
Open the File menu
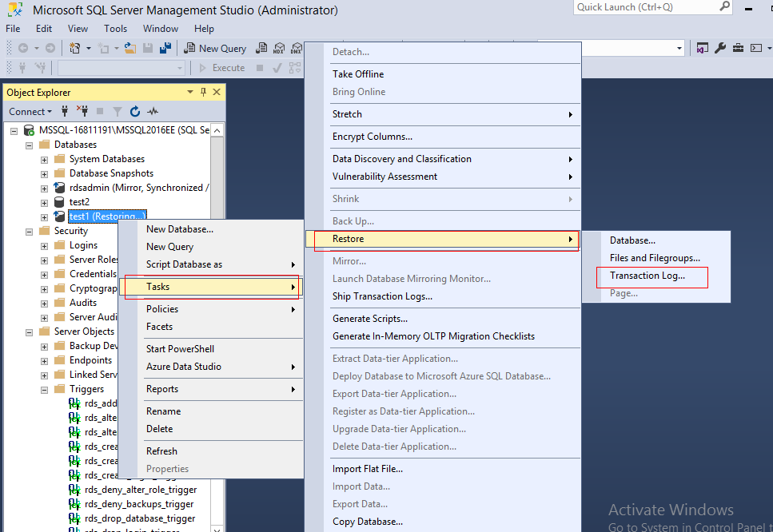coord(13,29)
